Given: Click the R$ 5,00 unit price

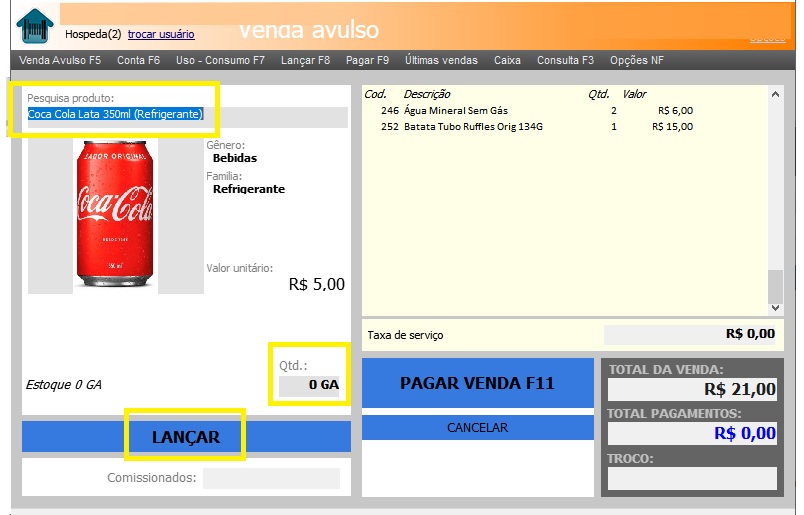Looking at the screenshot, I should [x=317, y=284].
